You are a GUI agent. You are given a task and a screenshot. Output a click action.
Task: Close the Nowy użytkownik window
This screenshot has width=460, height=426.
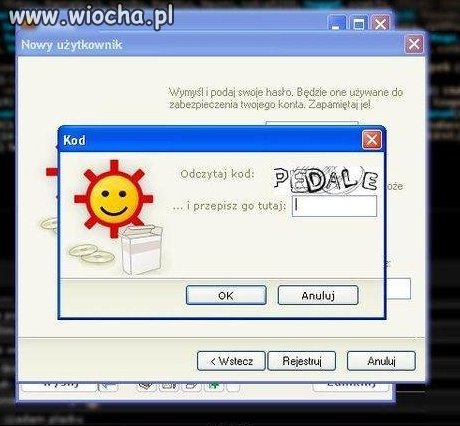coord(414,44)
